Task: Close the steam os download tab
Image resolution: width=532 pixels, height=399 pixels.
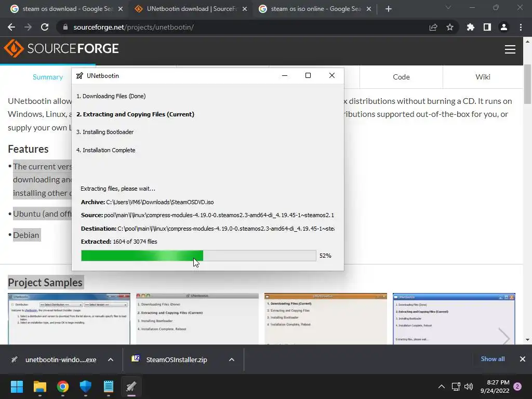Action: tap(121, 9)
